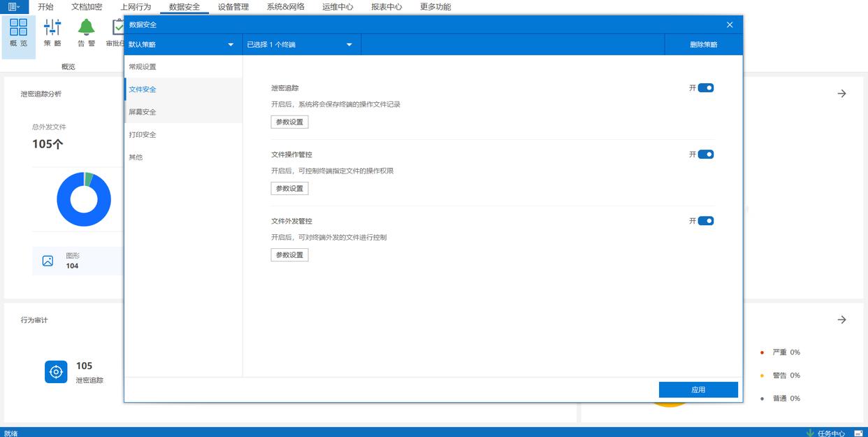
Task: Click the 概览 overview grid icon
Action: coord(19,28)
